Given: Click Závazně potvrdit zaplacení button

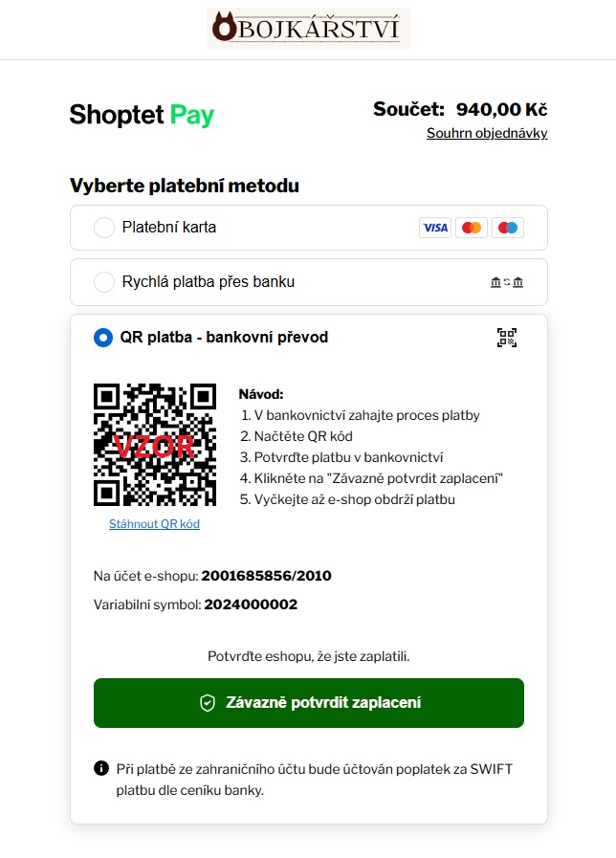Looking at the screenshot, I should pos(309,703).
